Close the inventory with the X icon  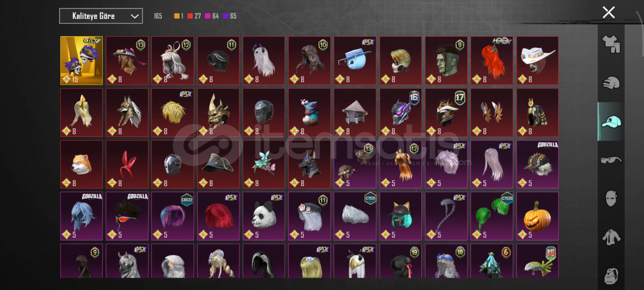point(609,12)
